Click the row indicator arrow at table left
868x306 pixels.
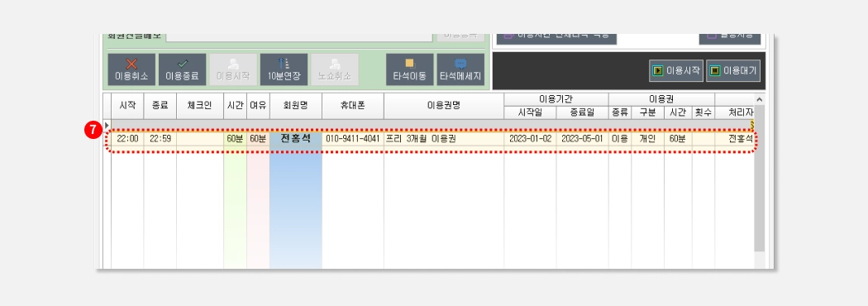tap(107, 125)
